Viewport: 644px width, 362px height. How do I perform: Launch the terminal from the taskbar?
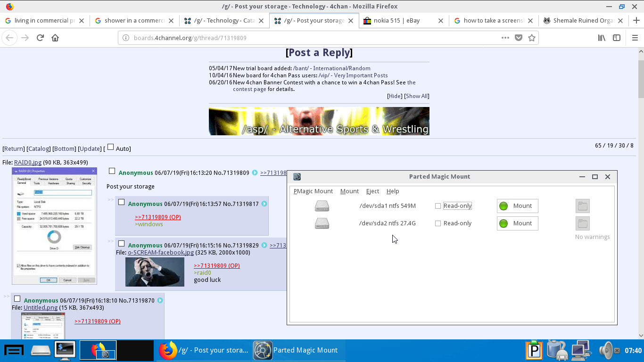click(65, 350)
